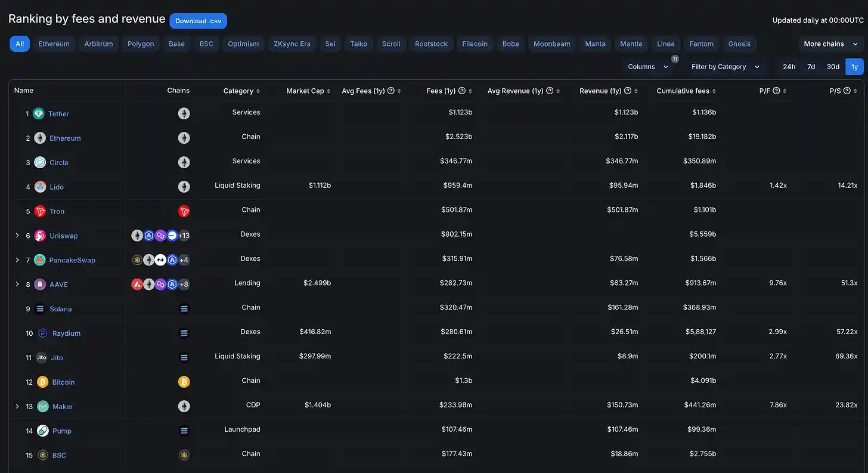Image resolution: width=868 pixels, height=473 pixels.
Task: Click the help icon next to Fees (1y)
Action: point(462,91)
